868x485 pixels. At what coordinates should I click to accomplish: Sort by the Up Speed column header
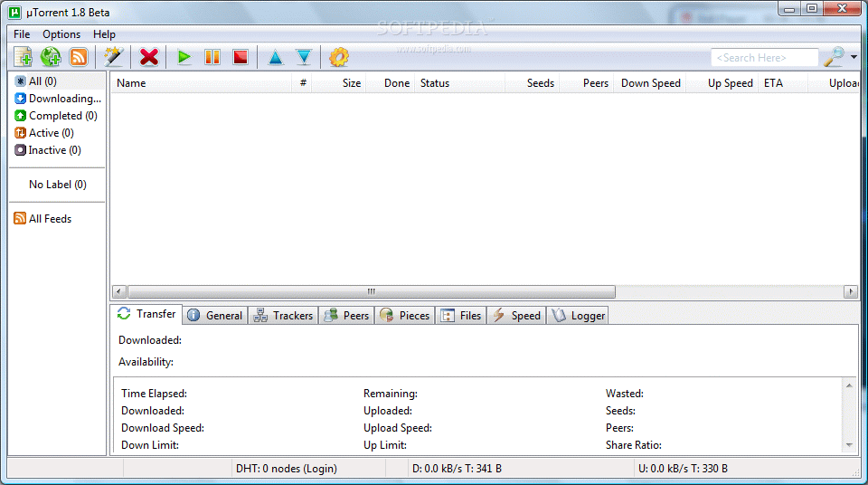point(722,83)
